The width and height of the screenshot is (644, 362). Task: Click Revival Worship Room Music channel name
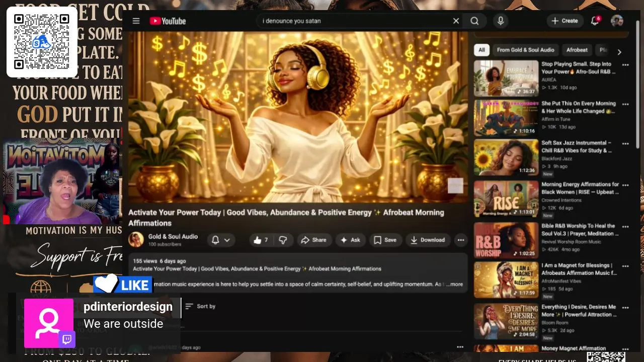point(571,242)
